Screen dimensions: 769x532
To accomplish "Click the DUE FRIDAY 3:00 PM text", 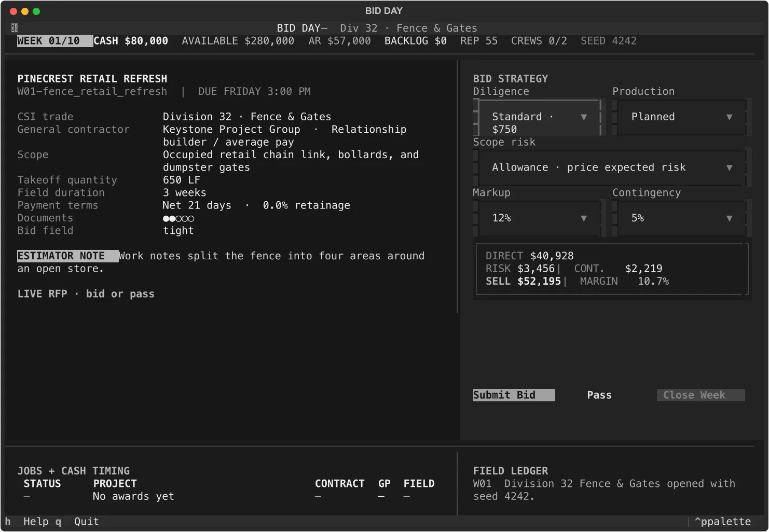I will (254, 92).
